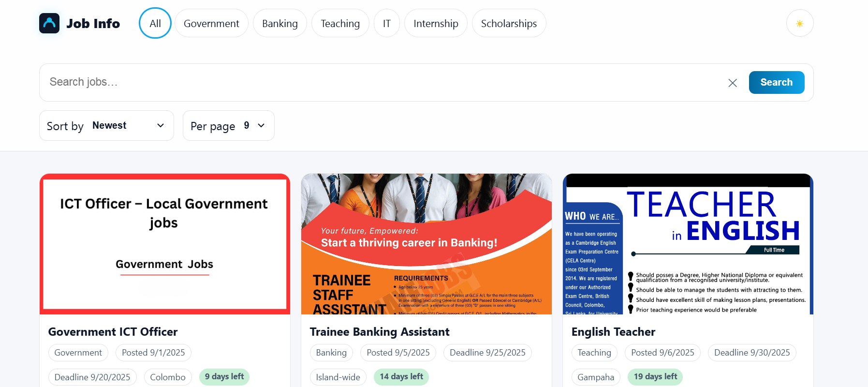Open the ICT Officer Local Government thumbnail
The height and width of the screenshot is (387, 868).
click(x=165, y=244)
